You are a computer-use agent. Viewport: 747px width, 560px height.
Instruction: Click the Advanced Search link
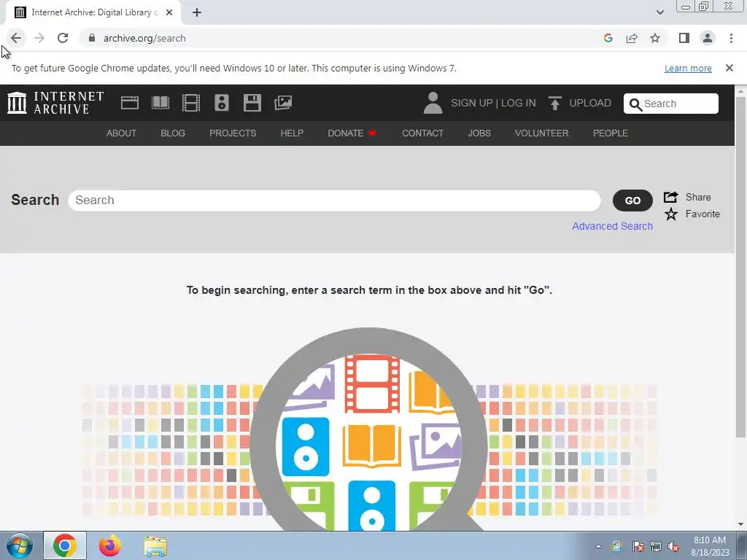click(612, 226)
